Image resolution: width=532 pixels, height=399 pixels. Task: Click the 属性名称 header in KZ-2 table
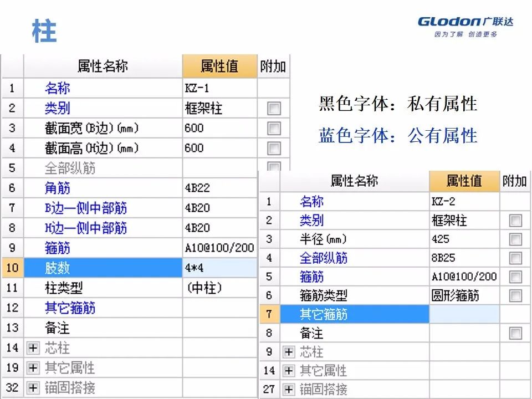click(355, 181)
